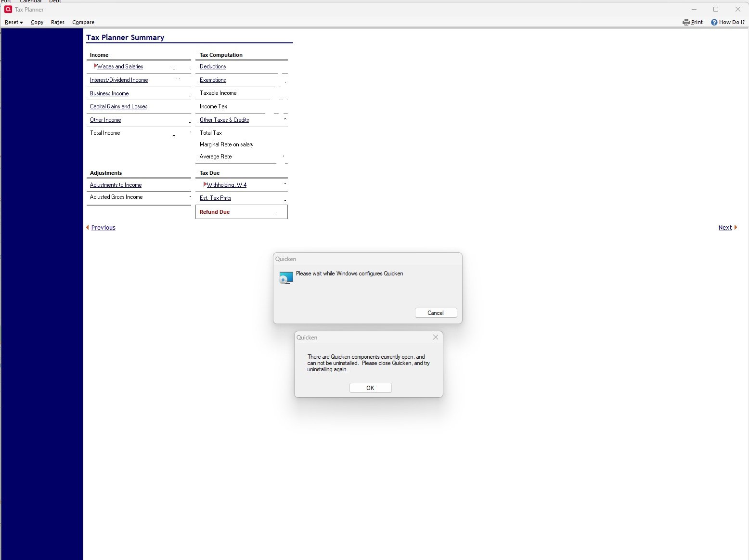Click the red flag beside Withholding, W-4
The width and height of the screenshot is (749, 560).
coord(205,184)
